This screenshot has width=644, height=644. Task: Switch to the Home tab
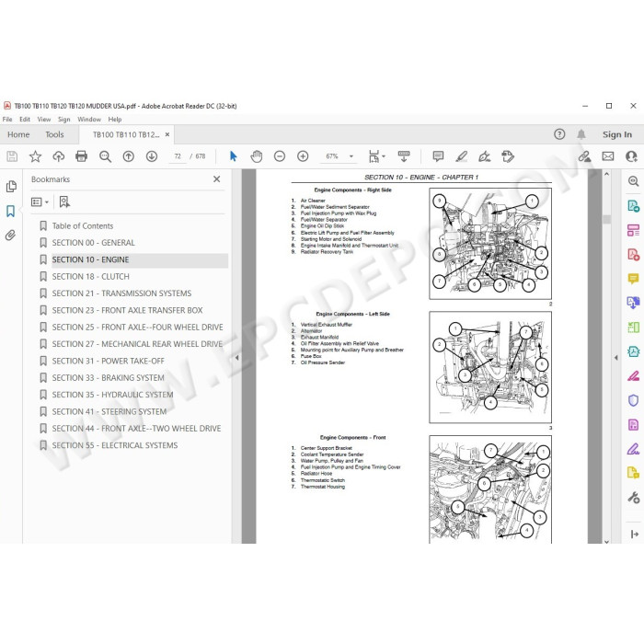click(18, 134)
